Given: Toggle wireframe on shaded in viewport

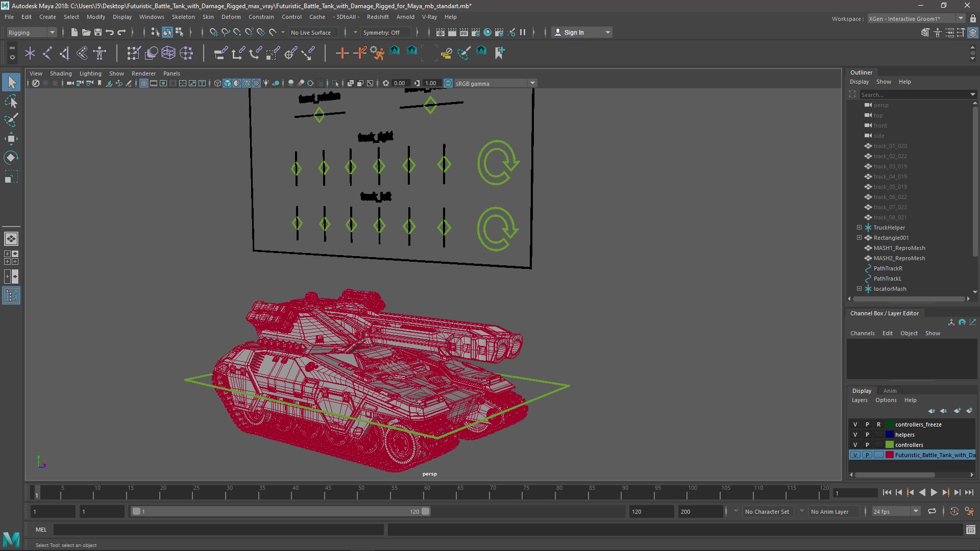Looking at the screenshot, I should coord(247,83).
